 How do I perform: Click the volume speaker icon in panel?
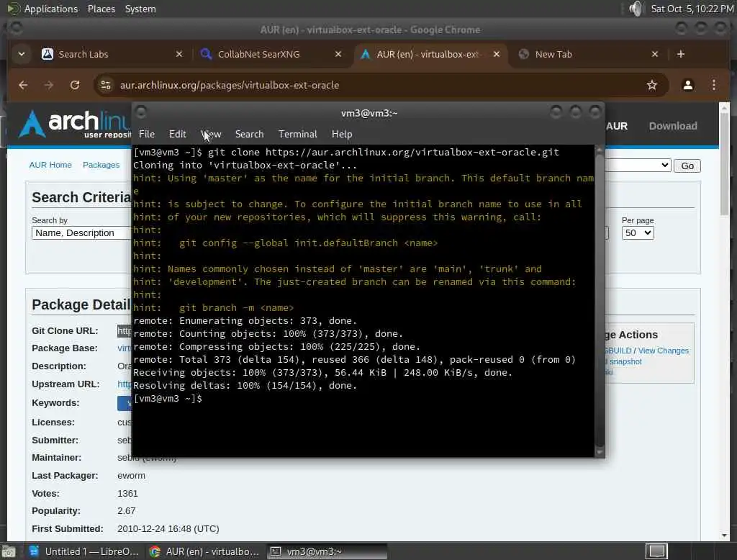click(x=636, y=9)
